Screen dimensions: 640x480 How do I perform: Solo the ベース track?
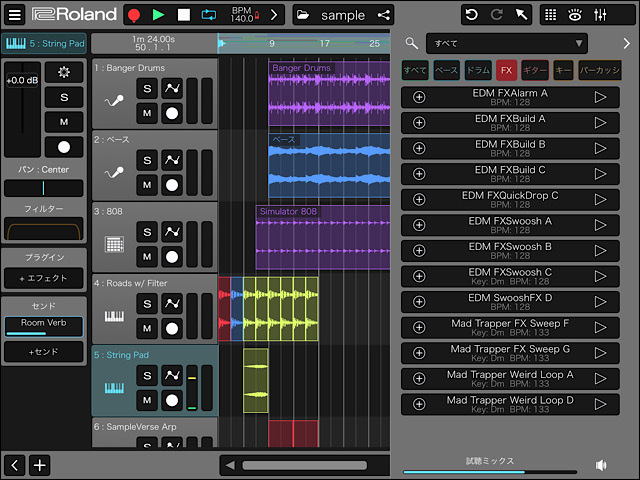point(147,160)
